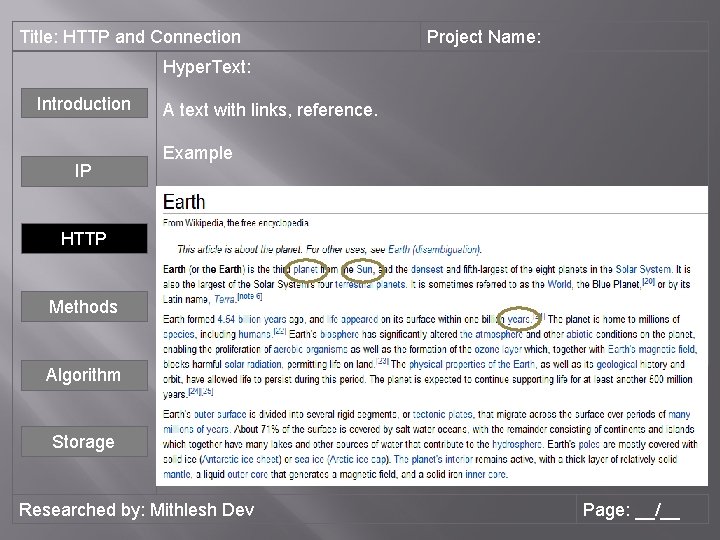Image resolution: width=720 pixels, height=540 pixels.
Task: Click the 'solar radiation' link
Action: click(x=253, y=365)
